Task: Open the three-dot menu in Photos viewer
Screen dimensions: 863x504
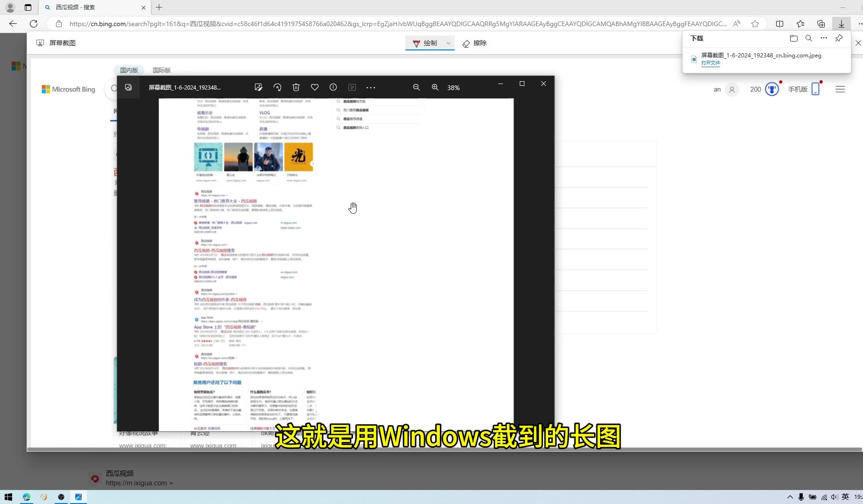Action: point(371,87)
